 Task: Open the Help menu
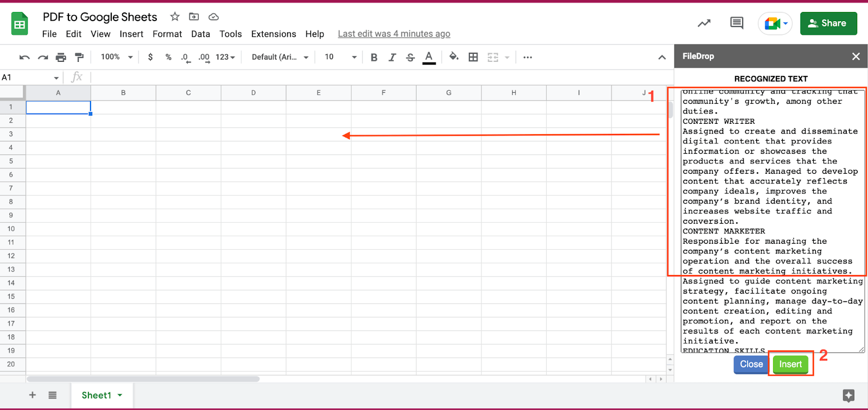315,34
